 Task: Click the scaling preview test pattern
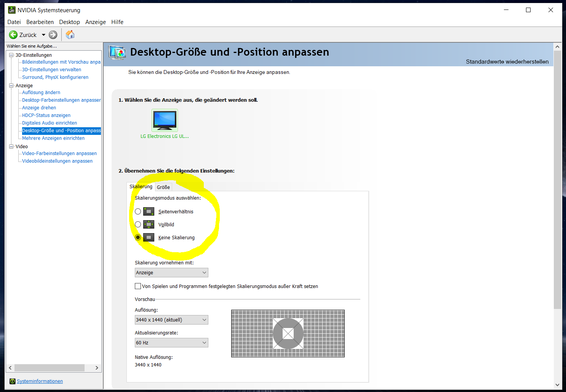coord(288,334)
